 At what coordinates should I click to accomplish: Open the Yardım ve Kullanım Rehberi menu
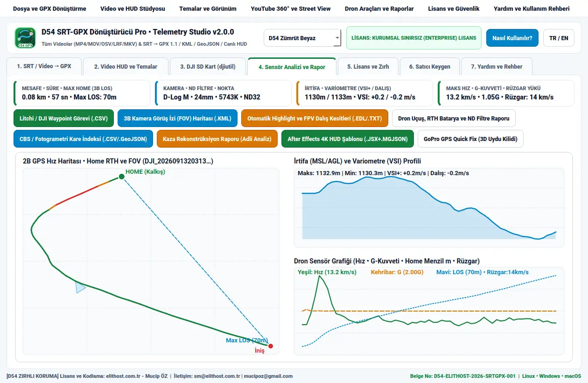click(x=532, y=9)
